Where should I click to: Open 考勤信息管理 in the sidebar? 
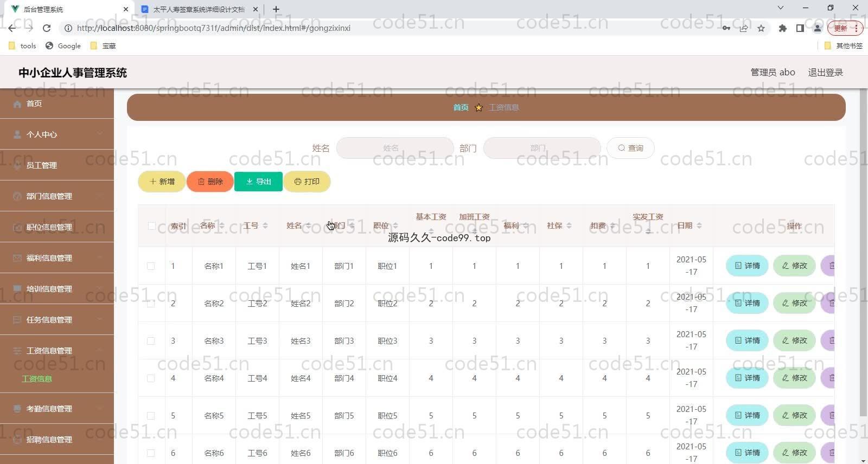[x=57, y=409]
